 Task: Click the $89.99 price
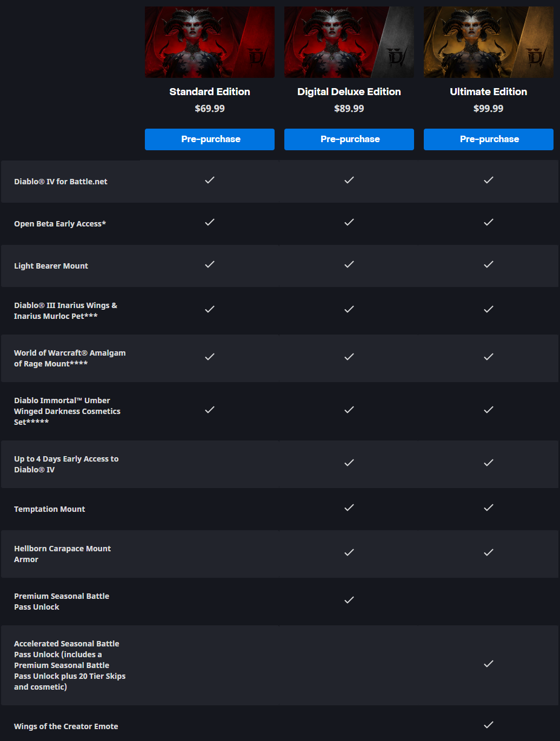point(349,109)
